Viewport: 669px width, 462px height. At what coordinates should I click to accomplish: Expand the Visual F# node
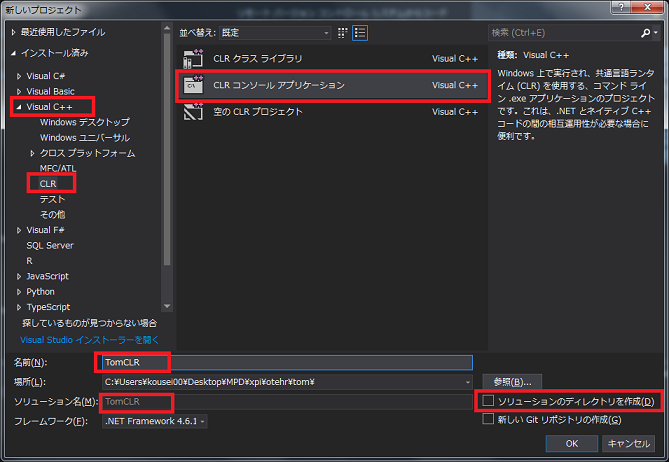19,230
